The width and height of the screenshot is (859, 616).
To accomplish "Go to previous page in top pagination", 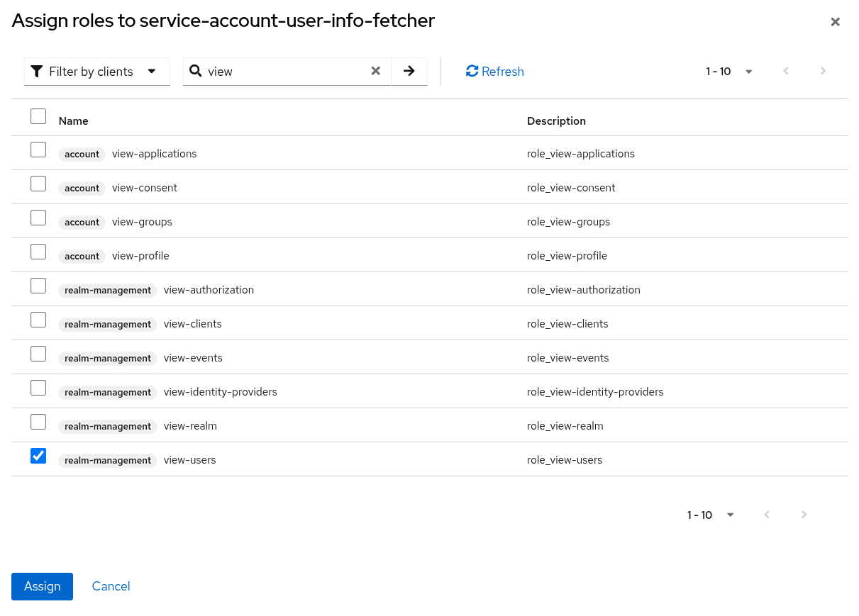I will (x=786, y=71).
